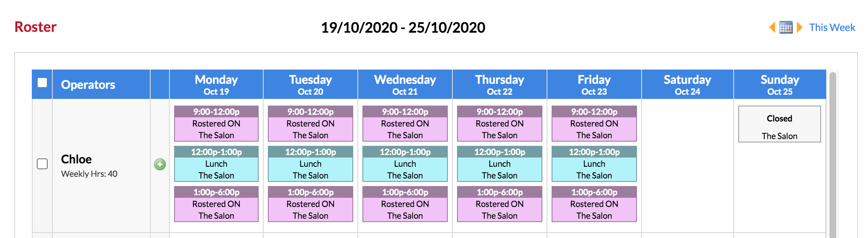Select the Monday Oct 19 column header
Image resolution: width=868 pixels, height=238 pixels.
click(x=216, y=85)
